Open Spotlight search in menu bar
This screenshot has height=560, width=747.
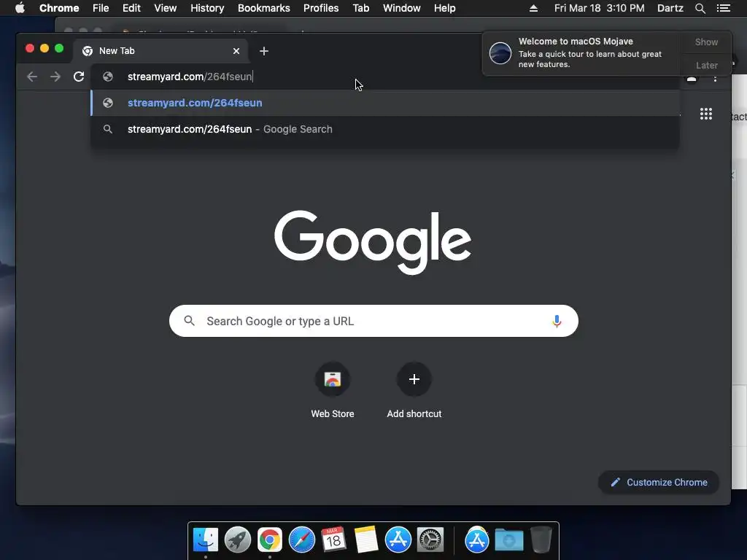click(700, 8)
